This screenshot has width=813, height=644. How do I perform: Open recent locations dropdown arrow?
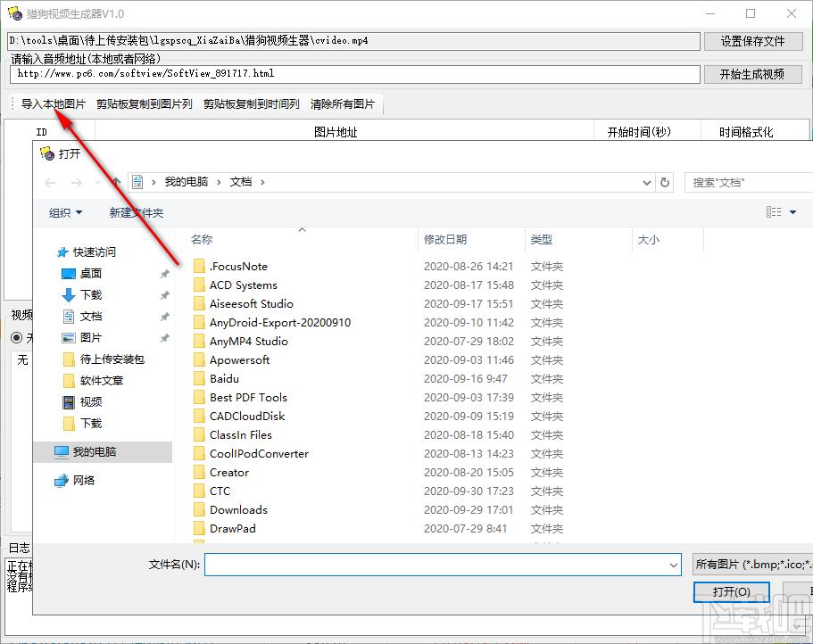[x=97, y=182]
